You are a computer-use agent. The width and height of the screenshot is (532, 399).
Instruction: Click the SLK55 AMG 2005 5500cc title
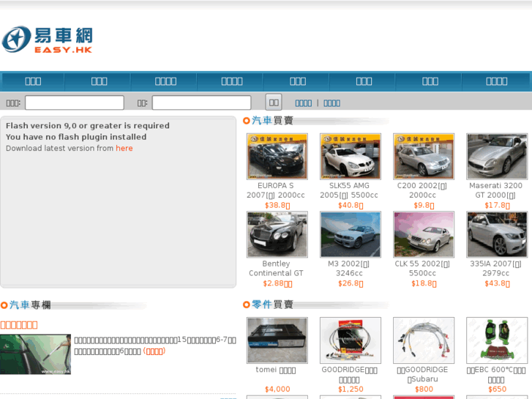(349, 190)
